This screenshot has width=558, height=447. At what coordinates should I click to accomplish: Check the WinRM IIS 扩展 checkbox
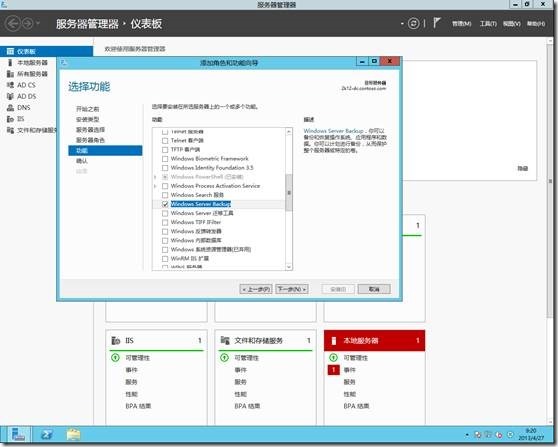[x=165, y=259]
